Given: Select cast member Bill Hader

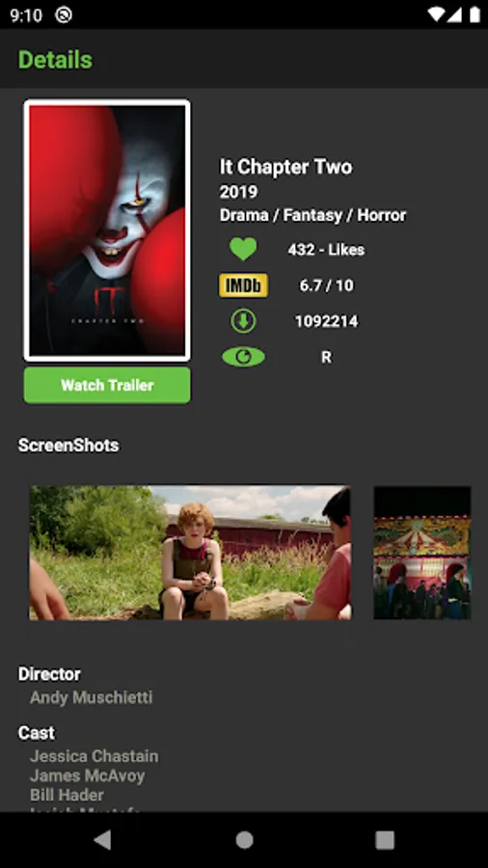Looking at the screenshot, I should pyautogui.click(x=67, y=795).
